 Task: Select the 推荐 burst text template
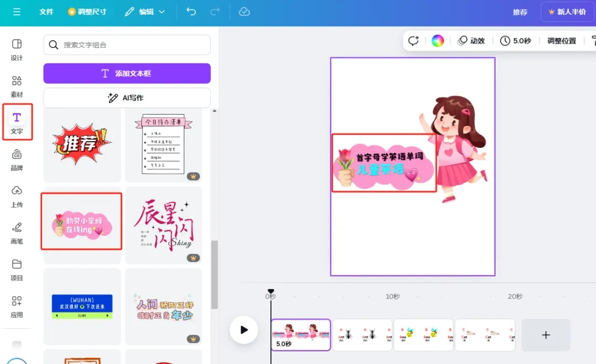82,144
